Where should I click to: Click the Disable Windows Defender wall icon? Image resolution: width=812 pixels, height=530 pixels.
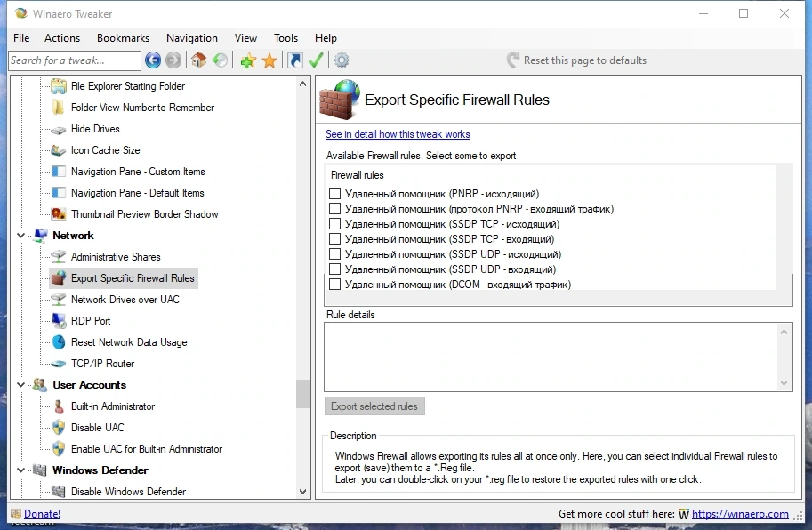pyautogui.click(x=59, y=491)
